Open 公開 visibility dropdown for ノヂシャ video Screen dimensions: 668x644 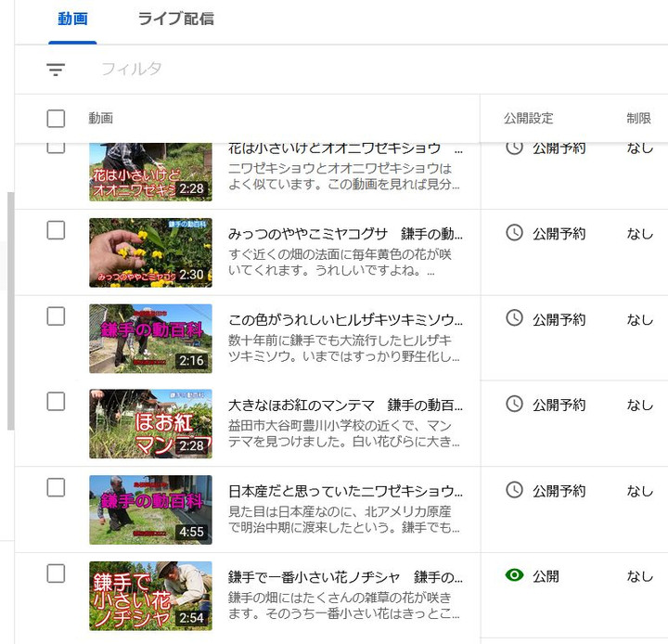click(x=546, y=576)
